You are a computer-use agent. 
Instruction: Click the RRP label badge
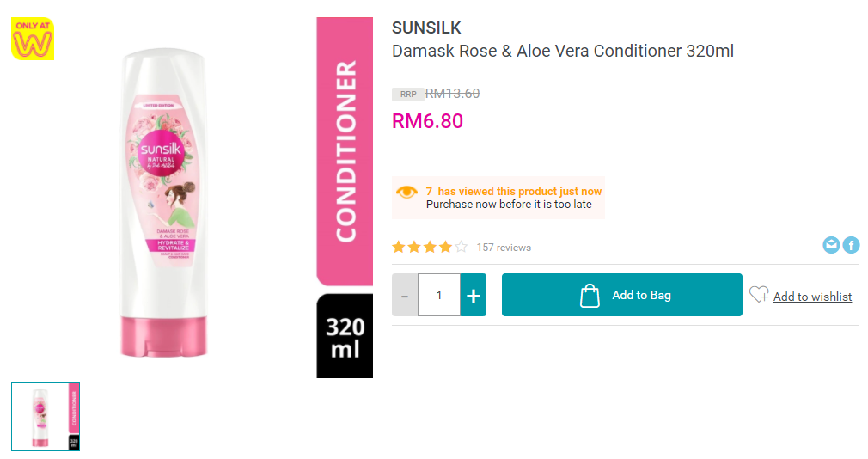407,95
